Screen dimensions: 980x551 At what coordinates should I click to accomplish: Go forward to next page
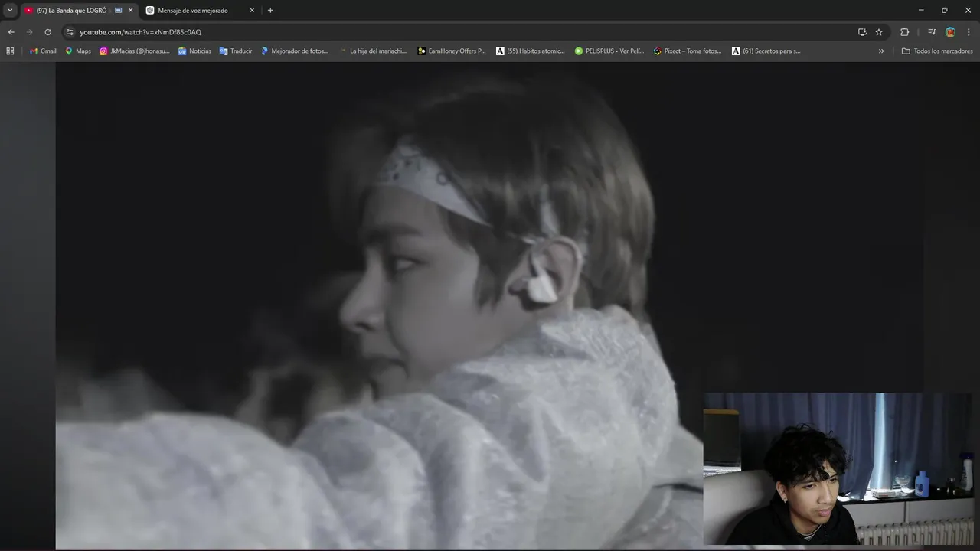point(30,32)
